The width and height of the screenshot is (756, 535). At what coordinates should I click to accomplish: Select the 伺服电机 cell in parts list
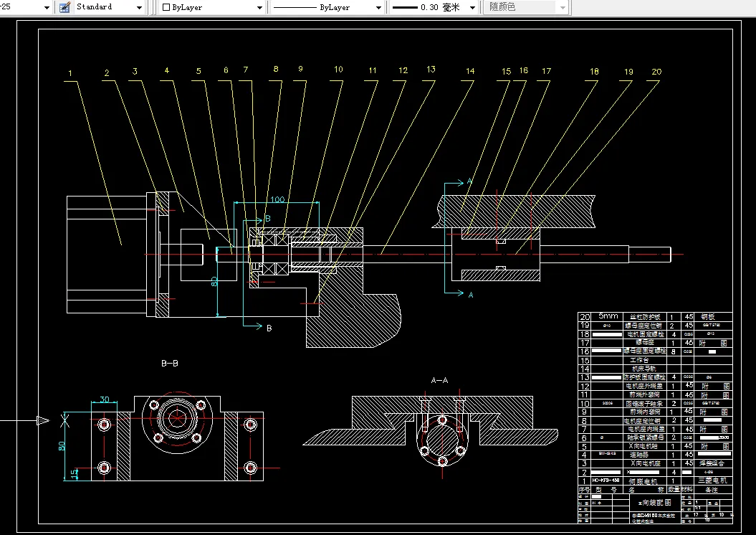[x=643, y=481]
